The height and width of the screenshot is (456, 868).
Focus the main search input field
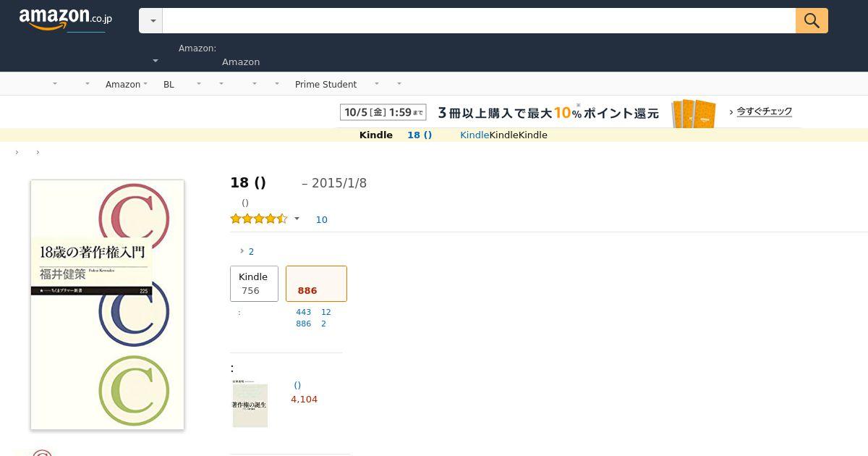(479, 21)
